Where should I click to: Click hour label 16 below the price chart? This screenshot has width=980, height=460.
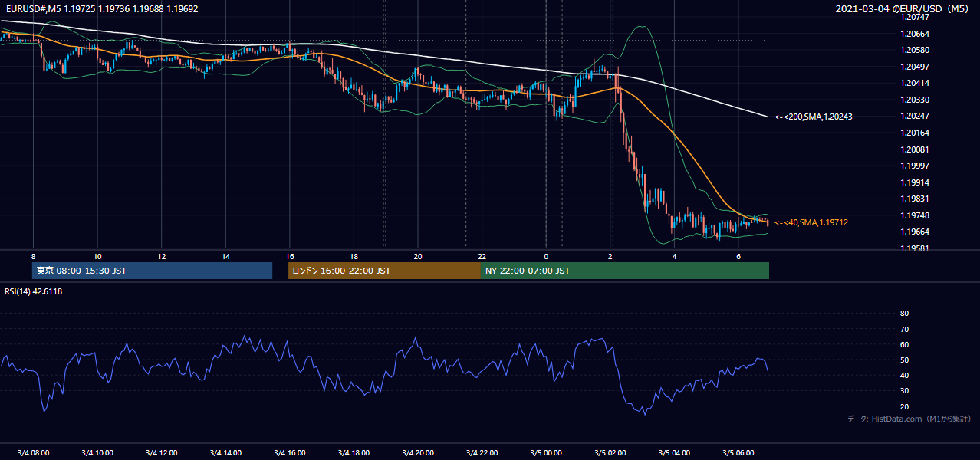tap(289, 256)
